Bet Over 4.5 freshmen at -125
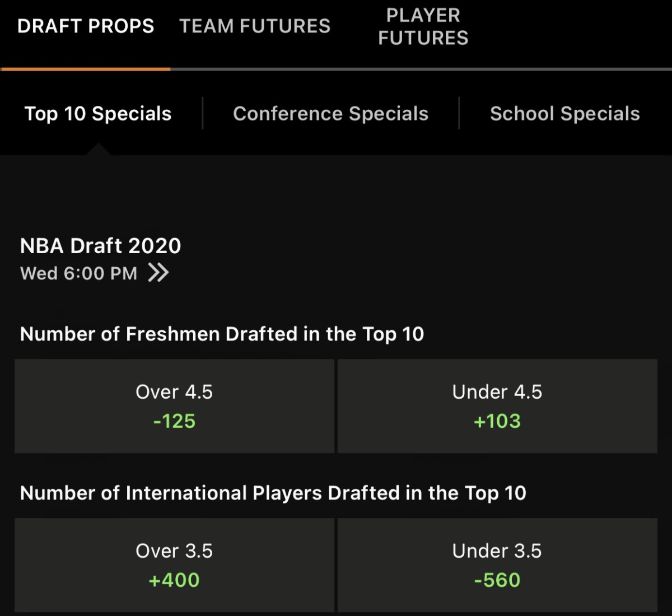The image size is (672, 616). (x=174, y=406)
